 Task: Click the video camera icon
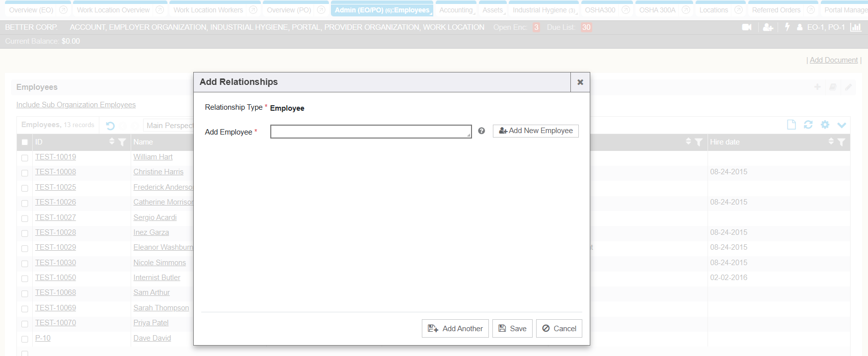tap(746, 27)
